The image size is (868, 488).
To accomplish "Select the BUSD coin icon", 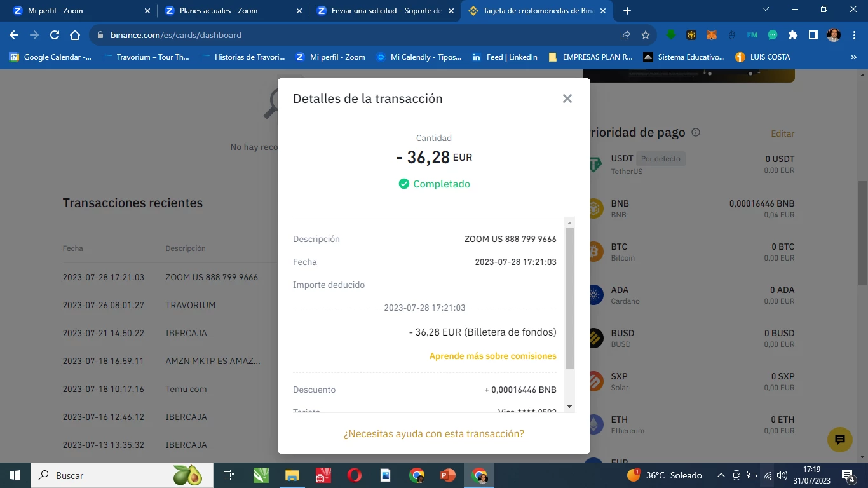I will pos(595,338).
